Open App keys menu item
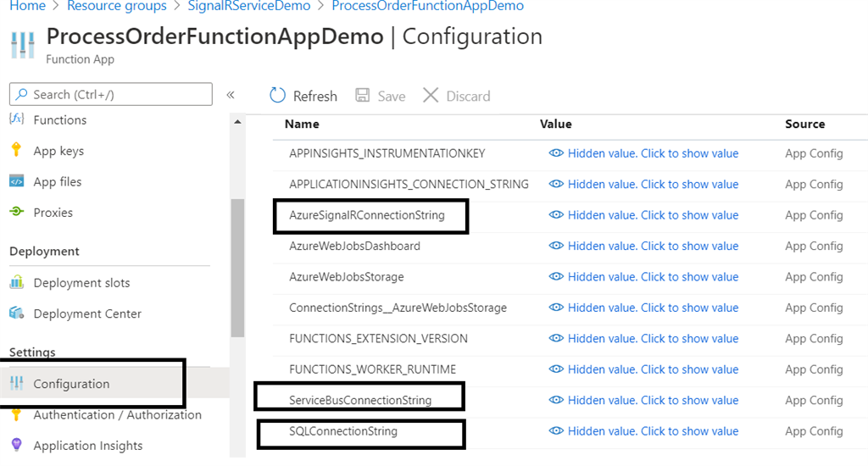 [58, 151]
